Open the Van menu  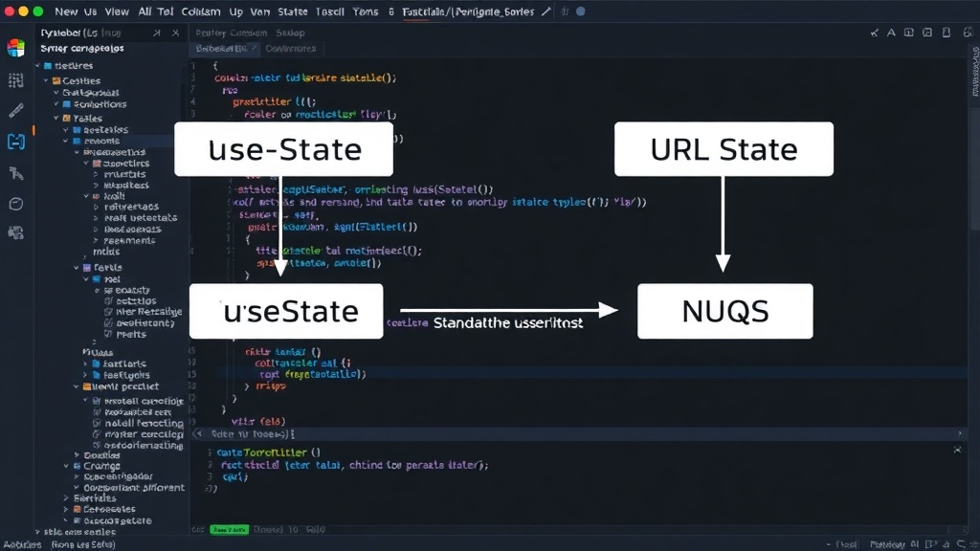point(260,11)
